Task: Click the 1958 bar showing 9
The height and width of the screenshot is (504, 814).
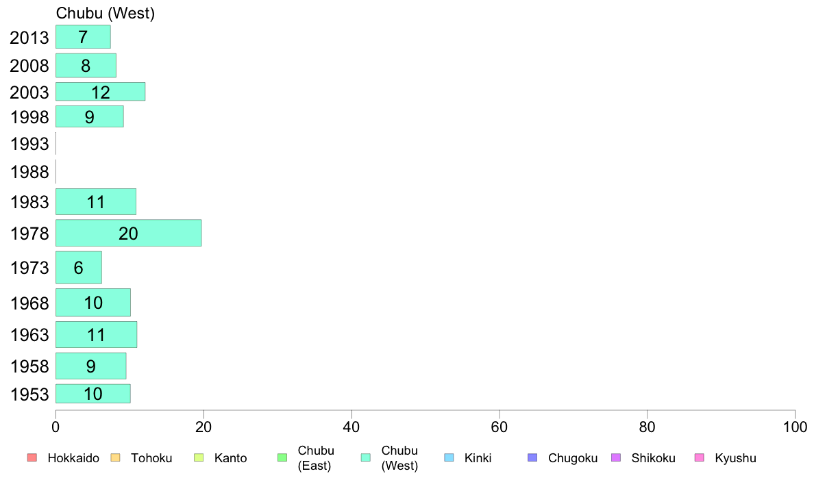Action: pyautogui.click(x=91, y=366)
